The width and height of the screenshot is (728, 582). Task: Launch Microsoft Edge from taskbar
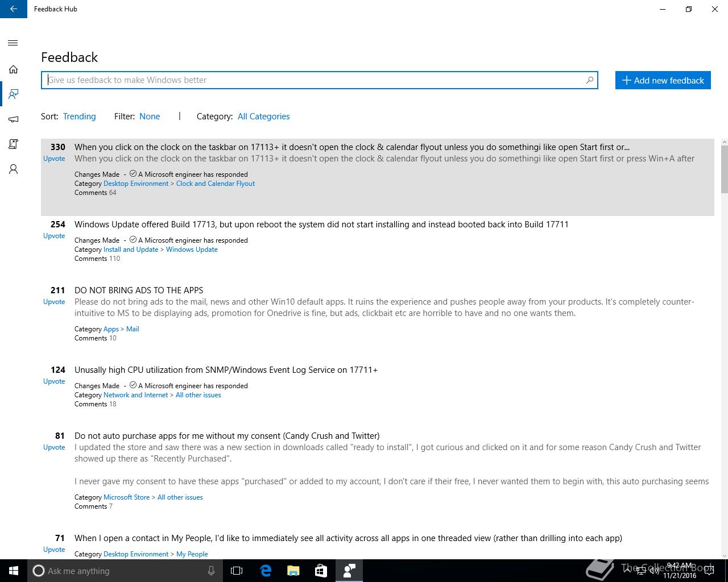coord(266,571)
